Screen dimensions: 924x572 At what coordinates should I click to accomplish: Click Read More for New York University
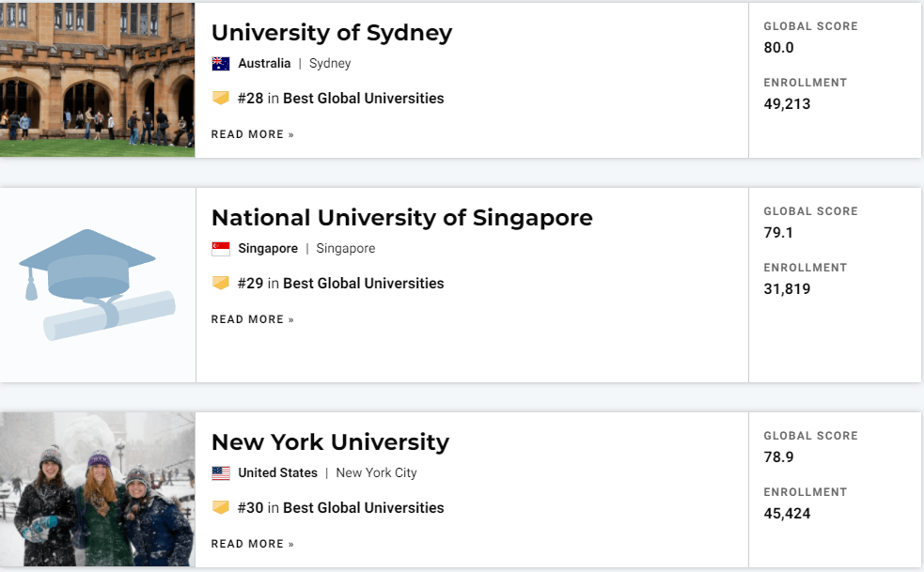(x=252, y=544)
